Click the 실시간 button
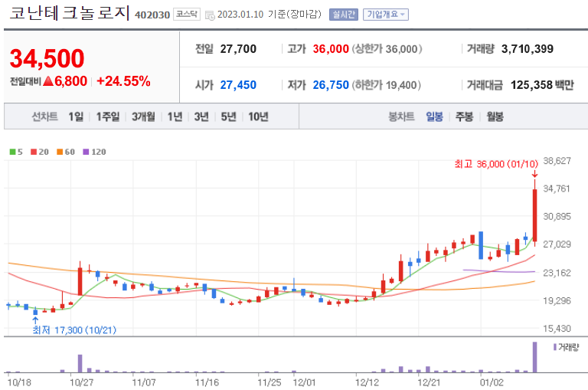This screenshot has width=588, height=390. click(344, 15)
